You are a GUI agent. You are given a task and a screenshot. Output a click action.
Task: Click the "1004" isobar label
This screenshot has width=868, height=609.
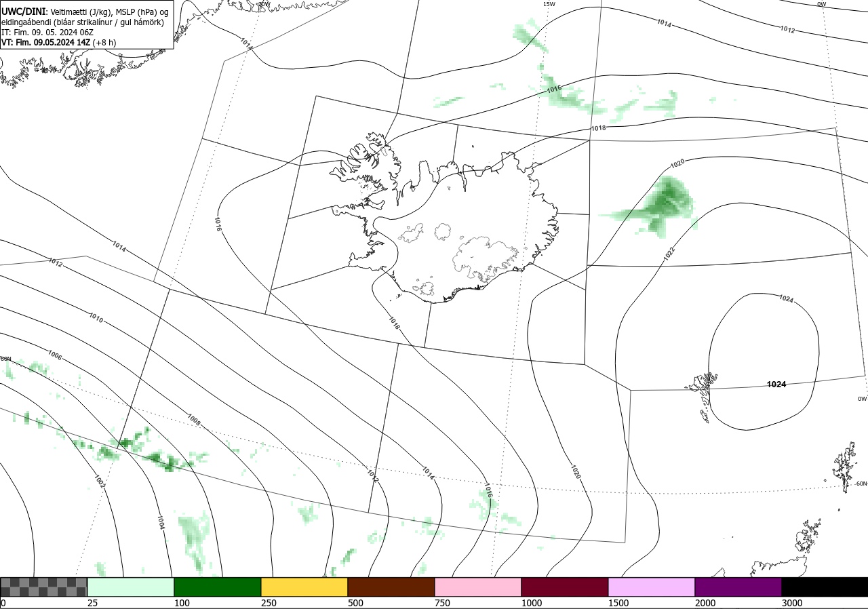pyautogui.click(x=161, y=522)
